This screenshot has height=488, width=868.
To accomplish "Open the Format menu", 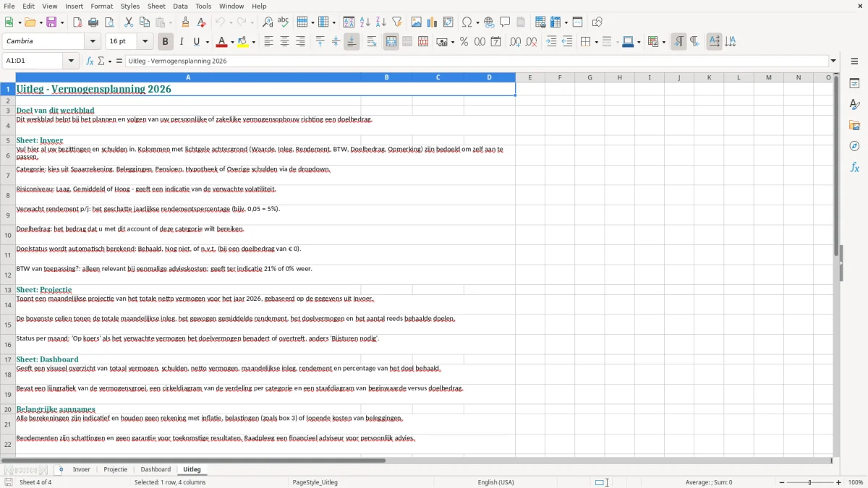I will [x=102, y=6].
